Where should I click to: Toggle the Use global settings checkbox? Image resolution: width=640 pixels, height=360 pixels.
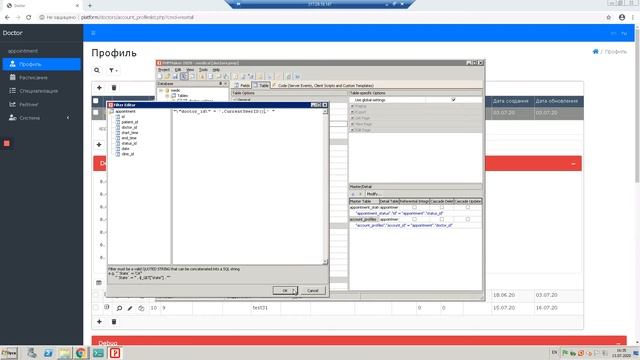453,100
